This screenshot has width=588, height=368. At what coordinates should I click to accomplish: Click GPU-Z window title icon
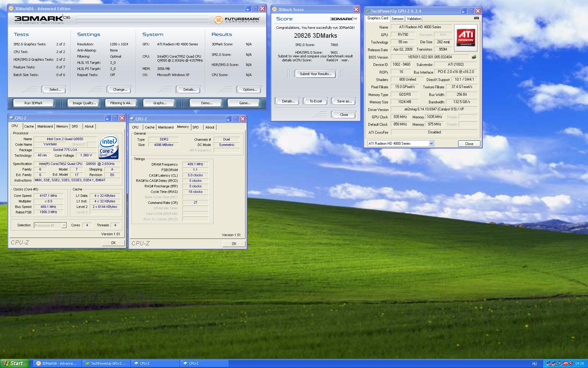367,11
